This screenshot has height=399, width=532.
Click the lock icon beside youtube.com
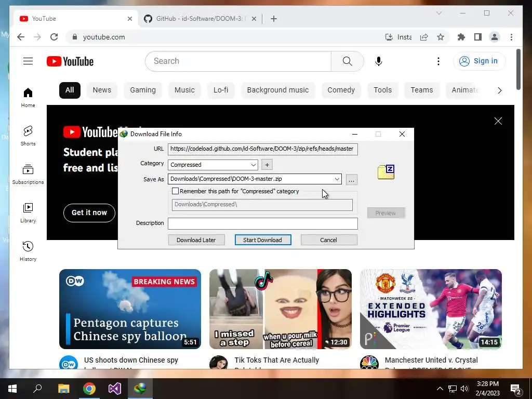point(75,37)
